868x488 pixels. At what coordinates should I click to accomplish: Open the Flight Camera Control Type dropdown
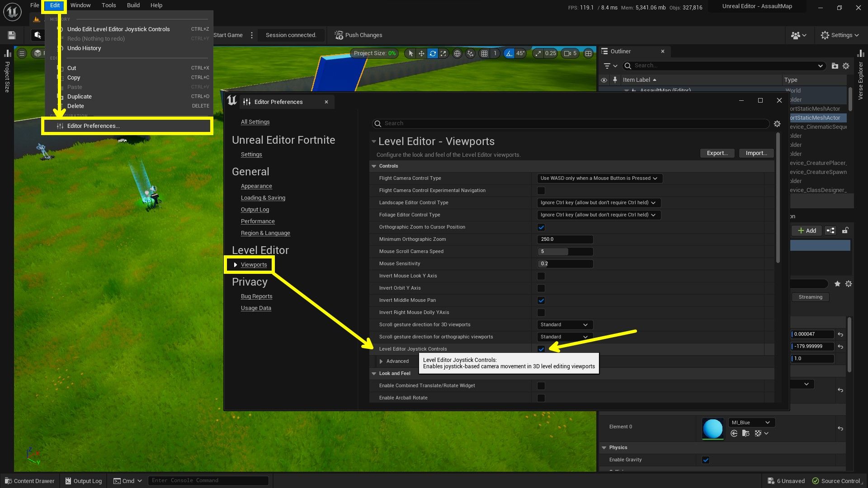pos(599,178)
